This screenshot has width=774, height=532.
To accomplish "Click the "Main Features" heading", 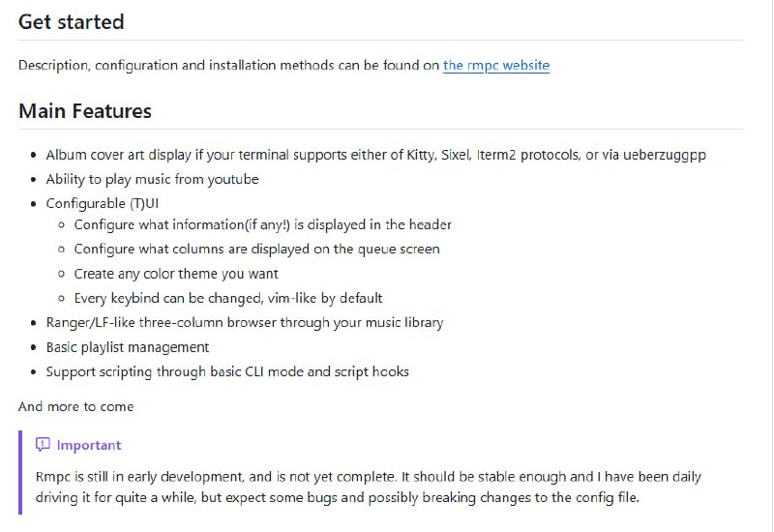I will pos(85,111).
